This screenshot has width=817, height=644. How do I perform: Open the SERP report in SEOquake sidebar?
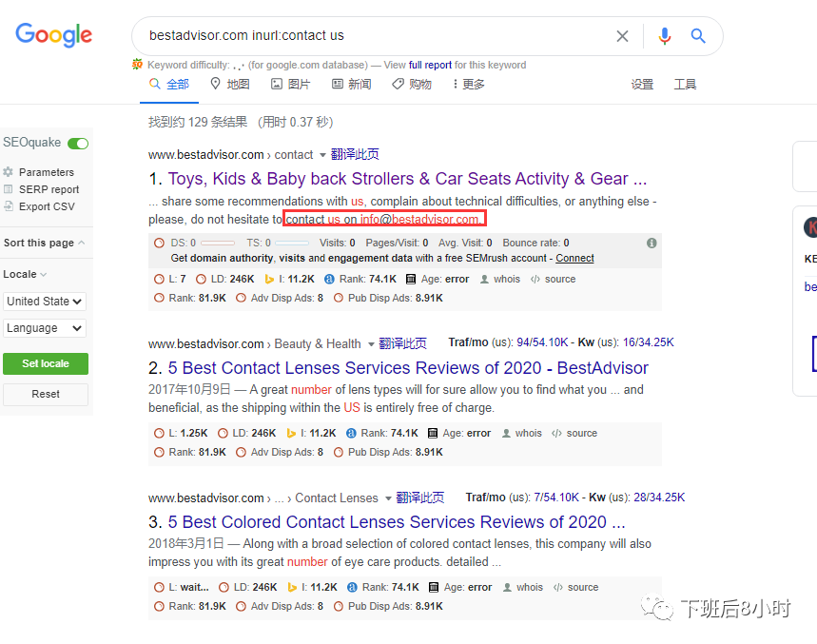48,189
